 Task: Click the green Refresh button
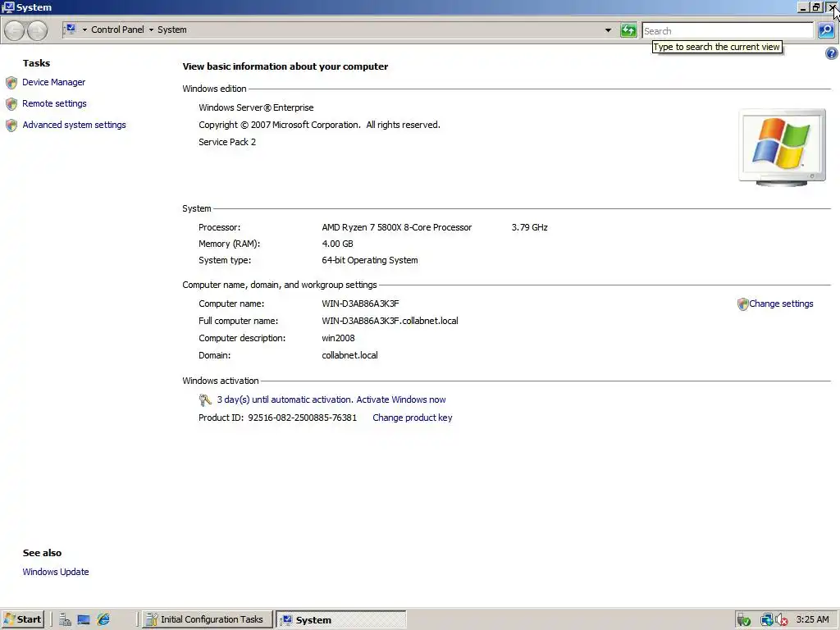(628, 30)
